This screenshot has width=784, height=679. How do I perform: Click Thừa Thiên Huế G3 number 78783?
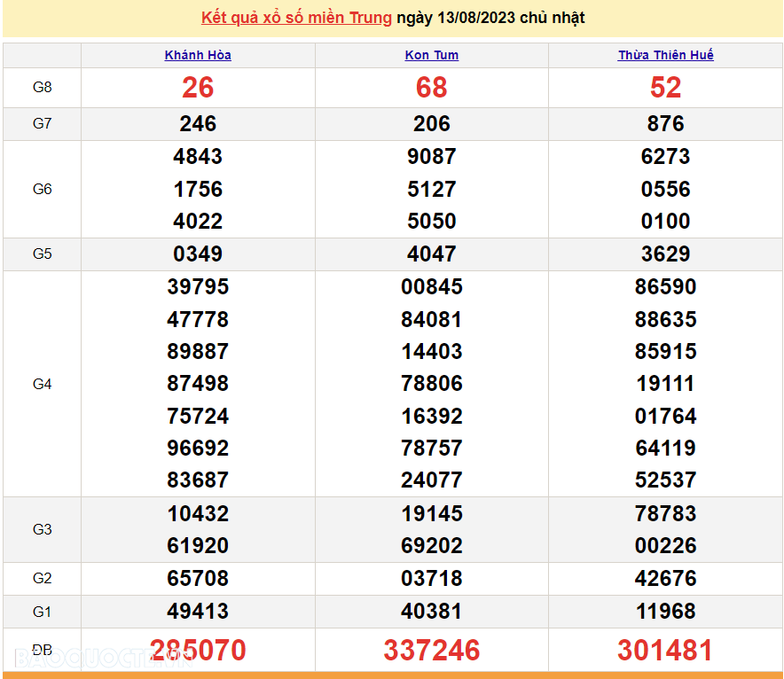[x=665, y=513]
